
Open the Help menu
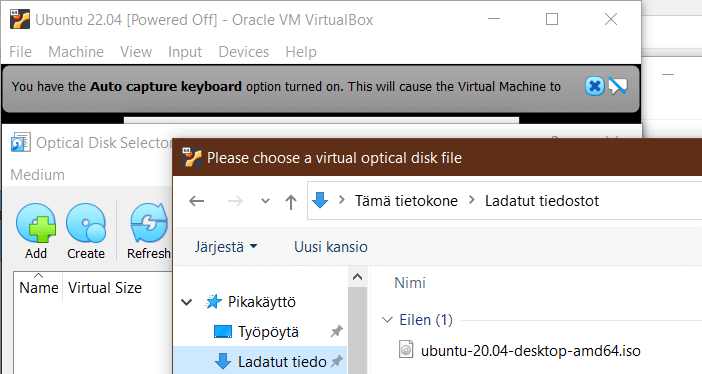pyautogui.click(x=301, y=52)
